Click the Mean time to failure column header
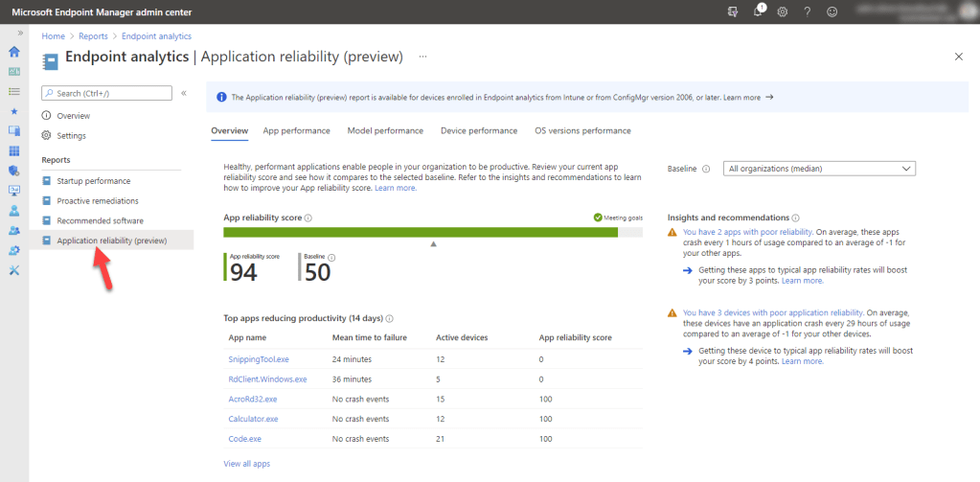This screenshot has width=980, height=482. click(370, 337)
